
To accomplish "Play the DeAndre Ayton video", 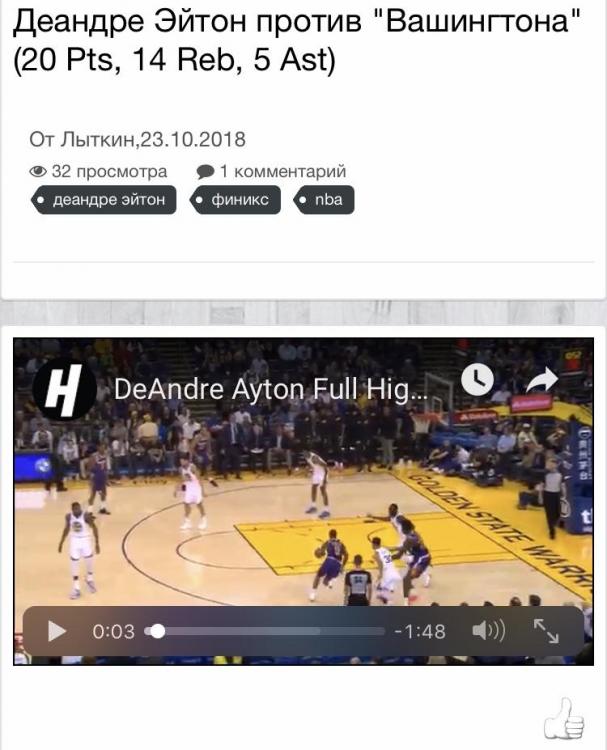I will [57, 631].
